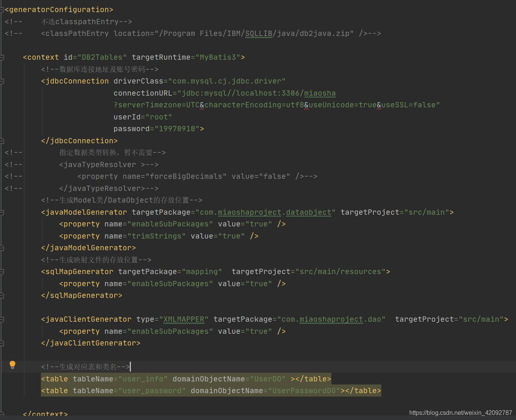
Task: Click the "com.miaoshaproject.dataobject" targetPackage value
Action: [266, 212]
